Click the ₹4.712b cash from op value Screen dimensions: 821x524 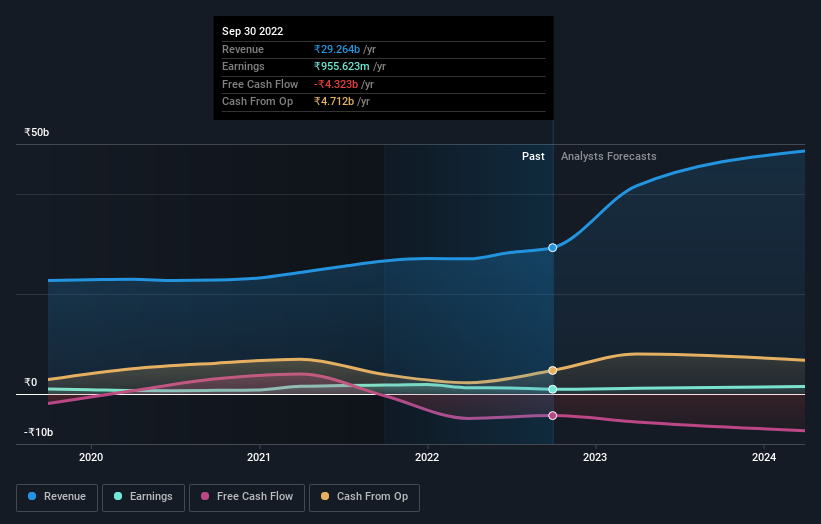[x=334, y=102]
